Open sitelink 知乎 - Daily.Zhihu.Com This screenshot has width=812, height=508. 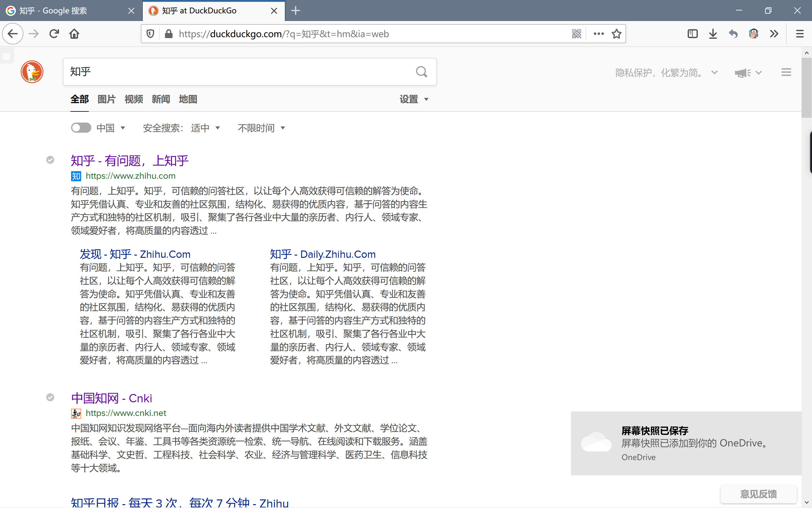point(323,254)
